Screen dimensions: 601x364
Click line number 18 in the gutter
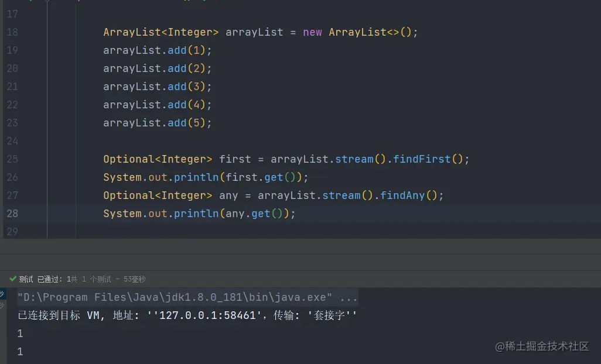click(x=12, y=32)
